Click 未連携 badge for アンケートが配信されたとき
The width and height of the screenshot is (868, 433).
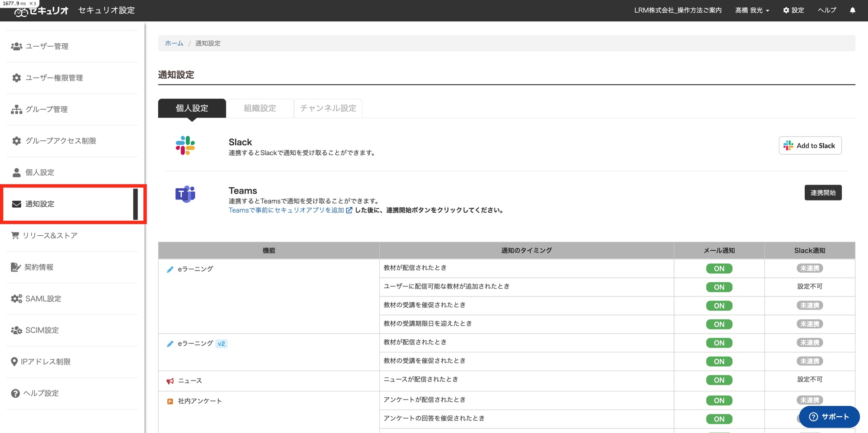(x=810, y=400)
